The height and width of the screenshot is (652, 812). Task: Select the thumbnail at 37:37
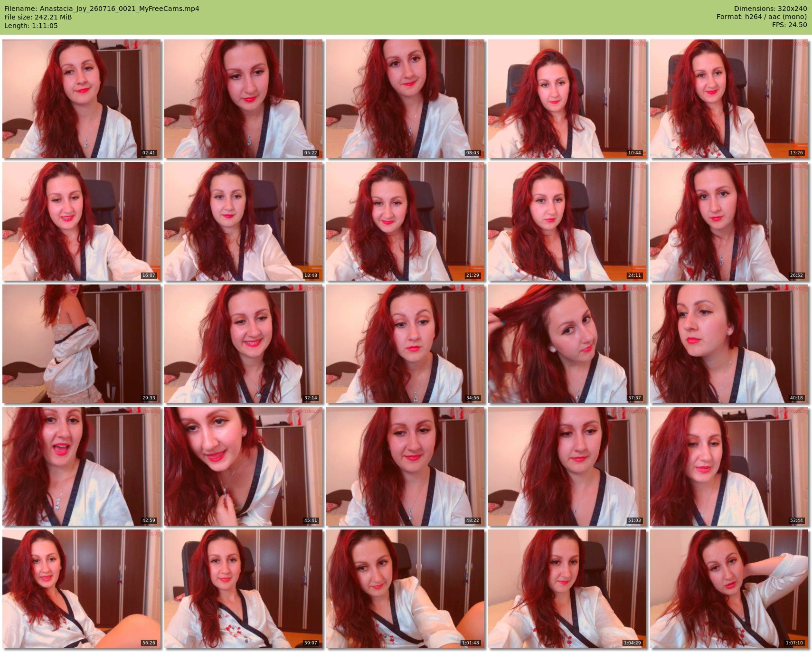point(567,344)
